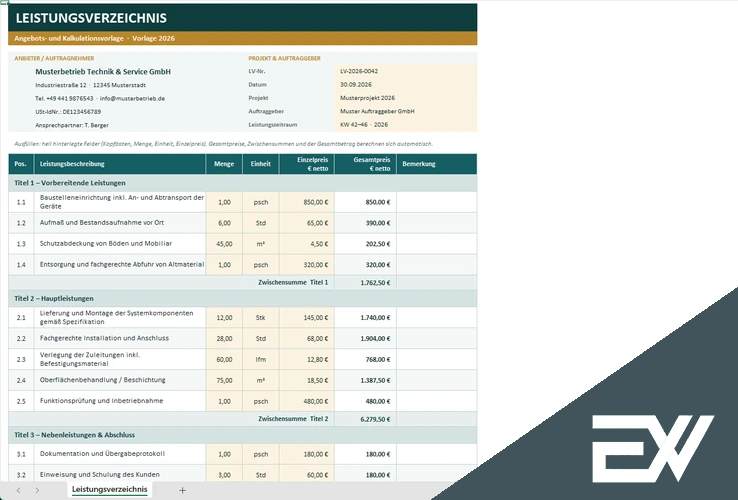Click Zwischensumme Titel 2 label
The height and width of the screenshot is (500, 738).
[293, 419]
